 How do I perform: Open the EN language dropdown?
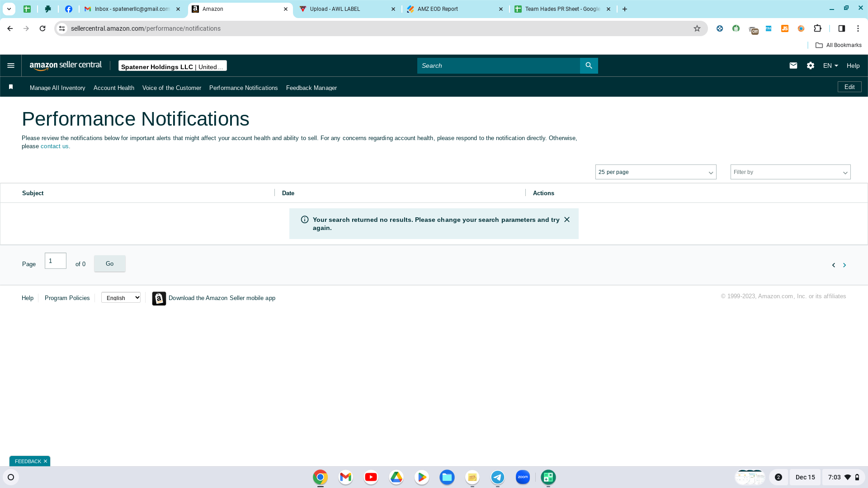[x=830, y=66]
